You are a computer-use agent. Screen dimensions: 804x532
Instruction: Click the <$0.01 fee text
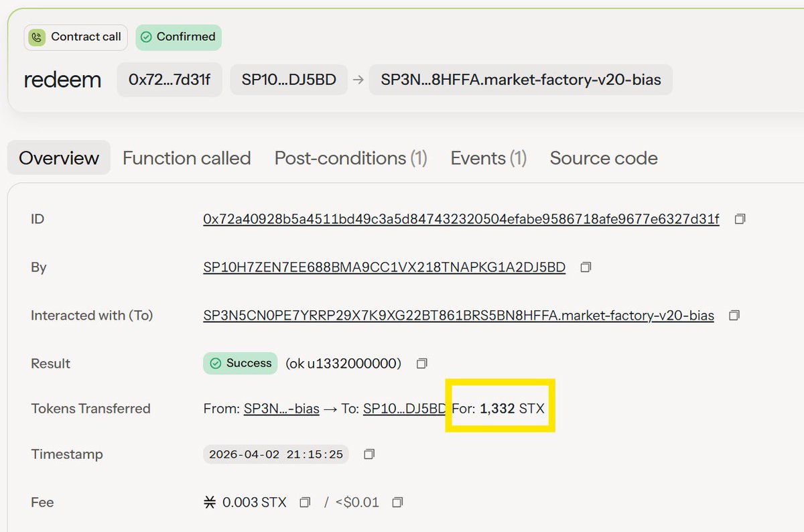(356, 502)
